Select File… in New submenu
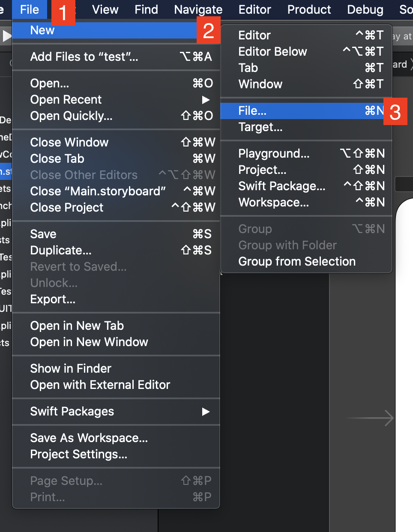This screenshot has width=413, height=532. pos(306,111)
